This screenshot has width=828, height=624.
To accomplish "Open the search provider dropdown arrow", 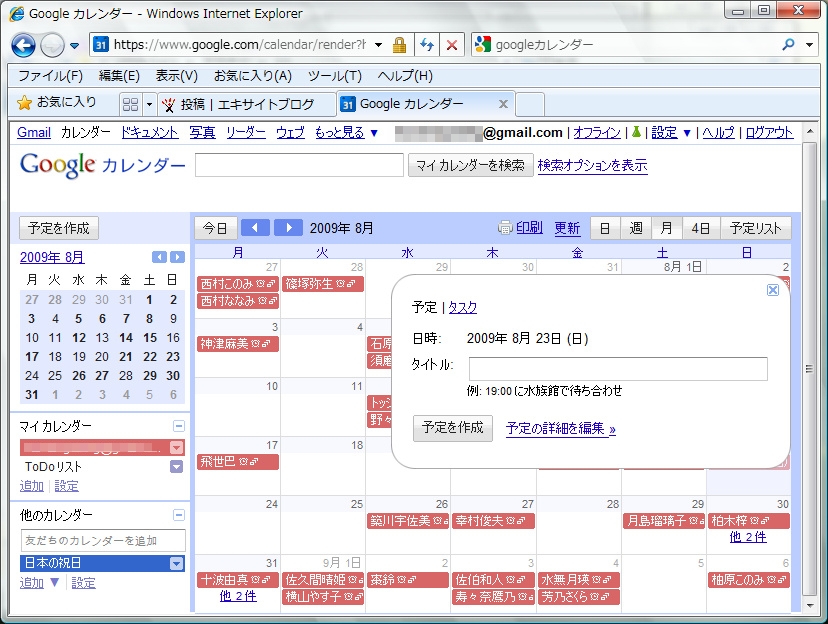I will (x=809, y=45).
